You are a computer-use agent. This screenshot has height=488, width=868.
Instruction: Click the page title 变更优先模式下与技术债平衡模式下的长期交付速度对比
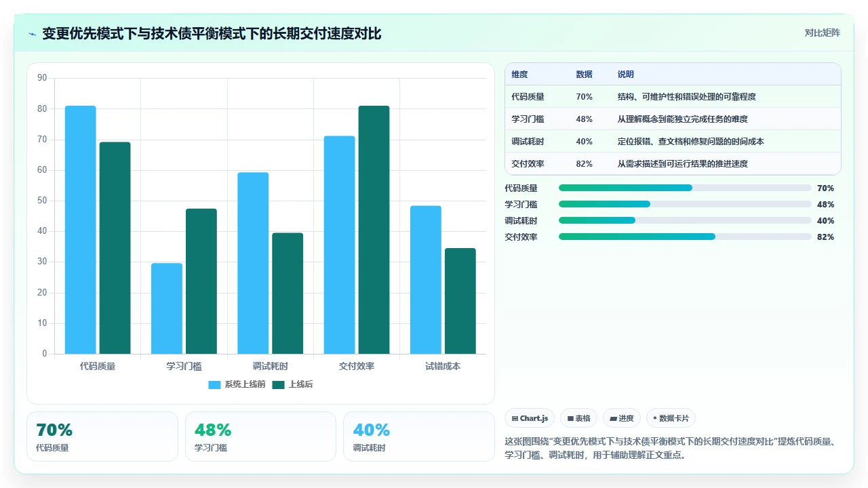tap(212, 33)
